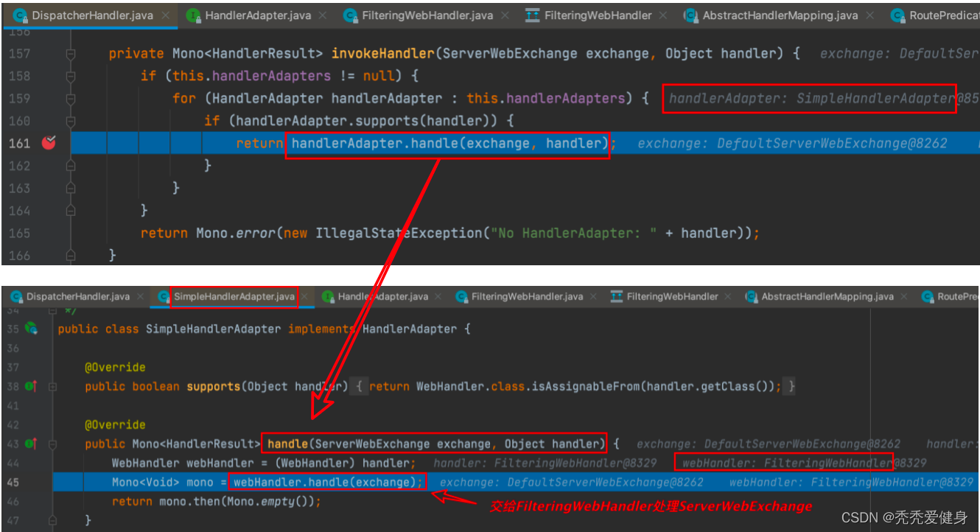Image resolution: width=980 pixels, height=532 pixels.
Task: Collapse the for loop at line 159
Action: [71, 98]
